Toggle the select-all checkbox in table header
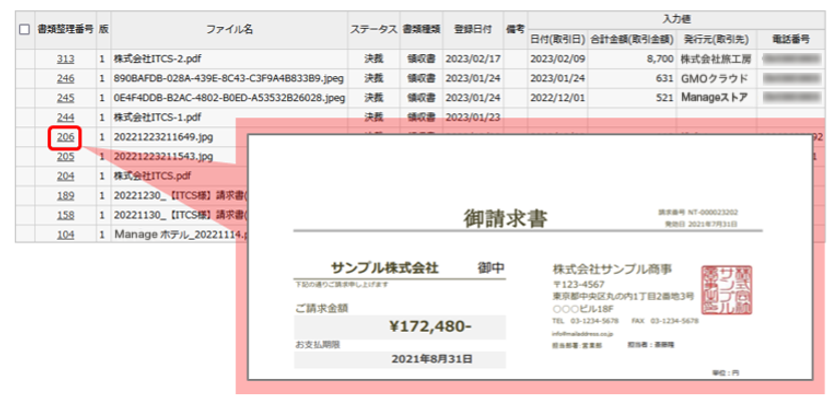The image size is (840, 407). click(24, 30)
